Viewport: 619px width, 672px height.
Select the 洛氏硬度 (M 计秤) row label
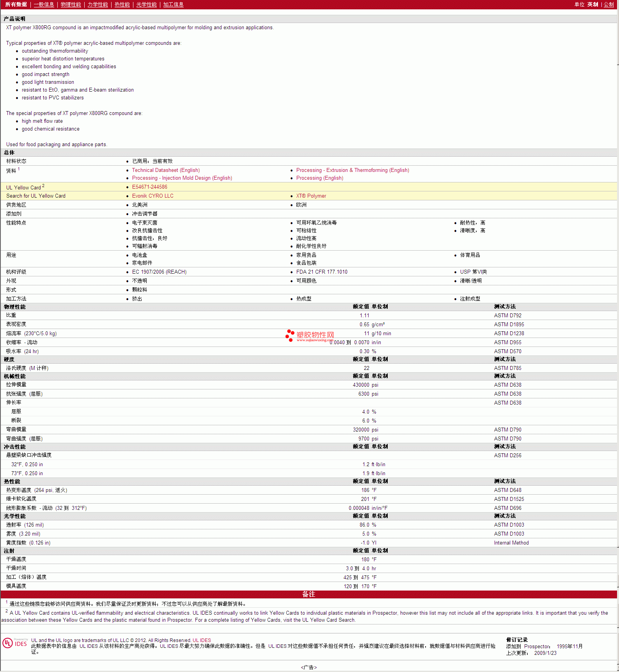(x=27, y=368)
